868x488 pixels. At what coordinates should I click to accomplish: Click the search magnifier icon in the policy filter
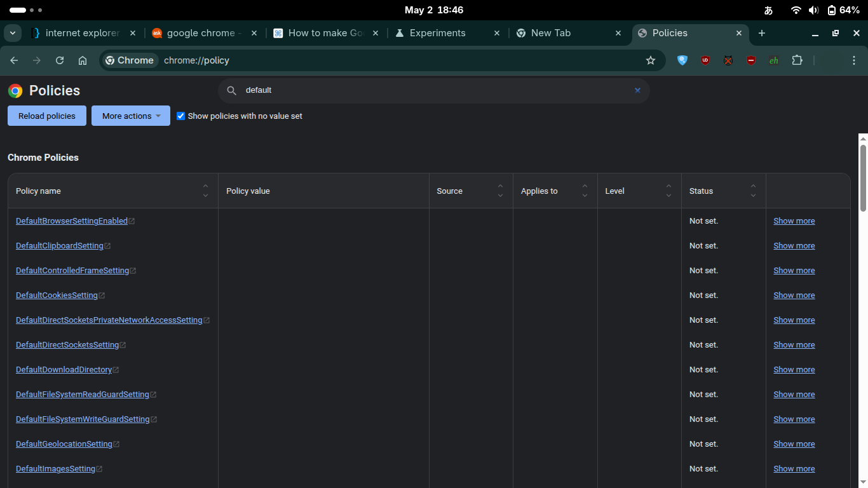click(232, 90)
